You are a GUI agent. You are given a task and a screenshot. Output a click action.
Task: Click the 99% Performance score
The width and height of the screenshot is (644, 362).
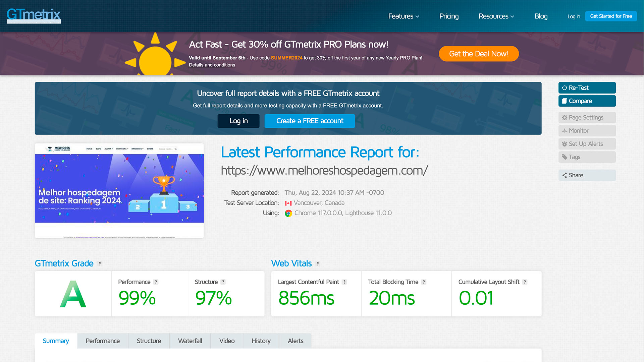[137, 298]
